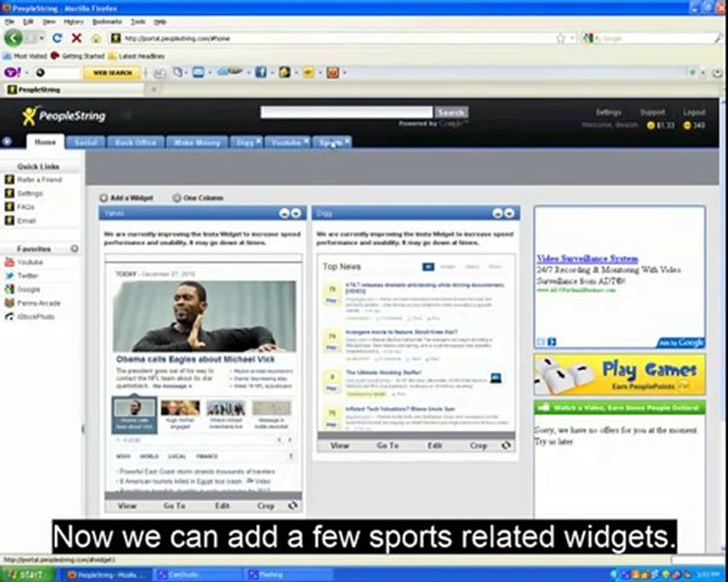Open Settings in the top header
The height and width of the screenshot is (582, 728).
(x=608, y=112)
